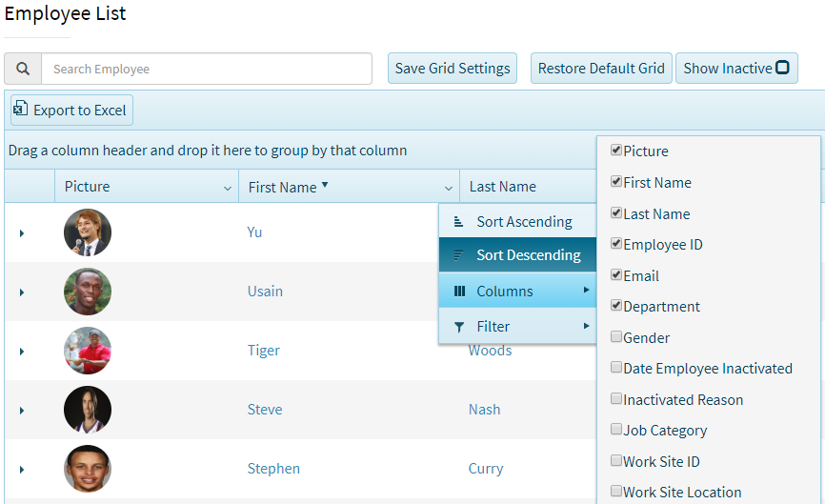Click the search magnifier icon

pos(23,69)
